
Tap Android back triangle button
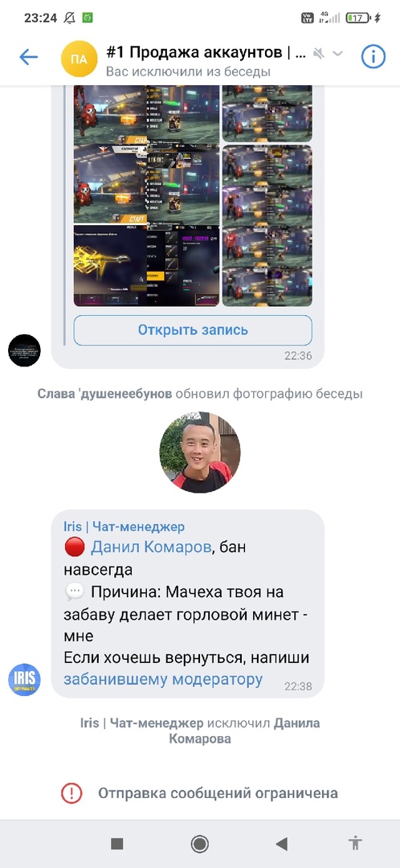282,843
